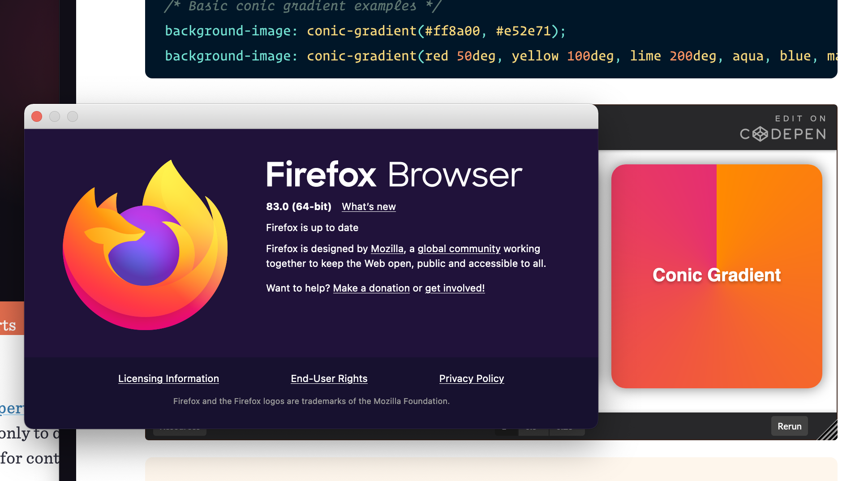The image size is (868, 481).
Task: Read the Privacy Policy
Action: coord(471,378)
